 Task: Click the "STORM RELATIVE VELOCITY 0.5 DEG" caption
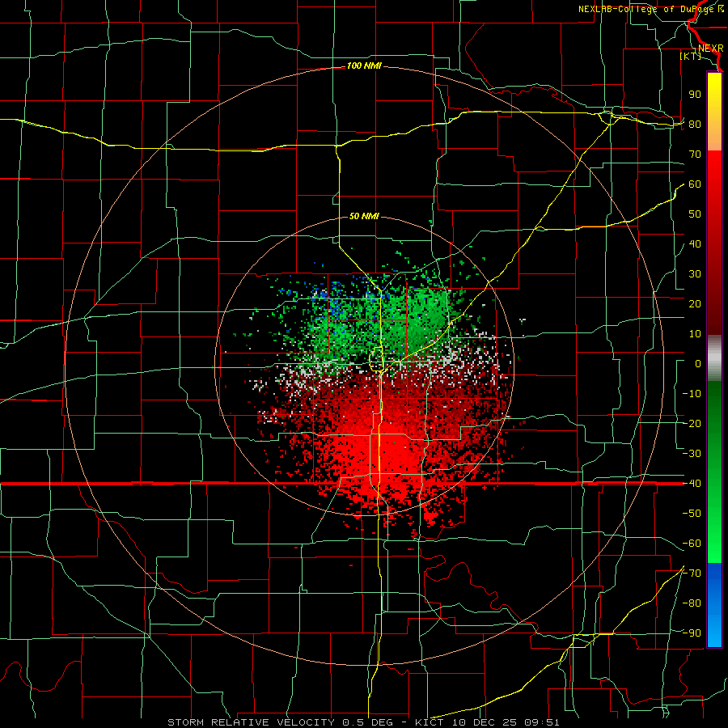click(x=280, y=722)
